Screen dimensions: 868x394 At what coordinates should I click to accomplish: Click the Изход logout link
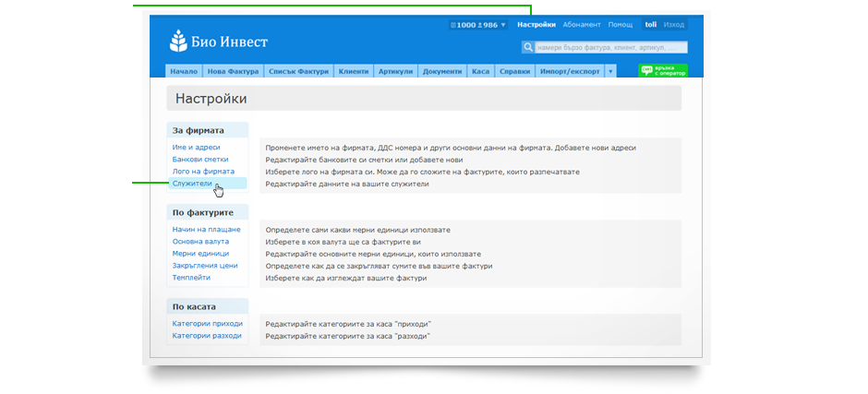click(x=674, y=25)
